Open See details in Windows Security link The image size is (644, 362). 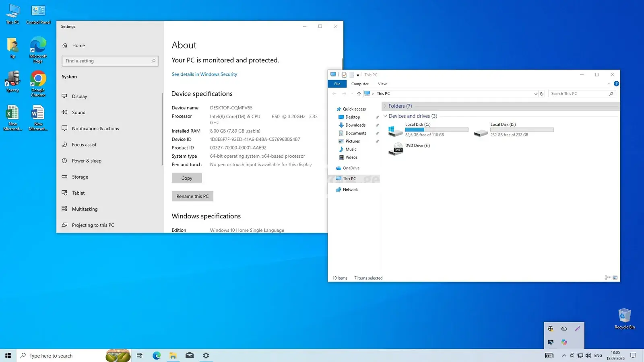tap(204, 74)
